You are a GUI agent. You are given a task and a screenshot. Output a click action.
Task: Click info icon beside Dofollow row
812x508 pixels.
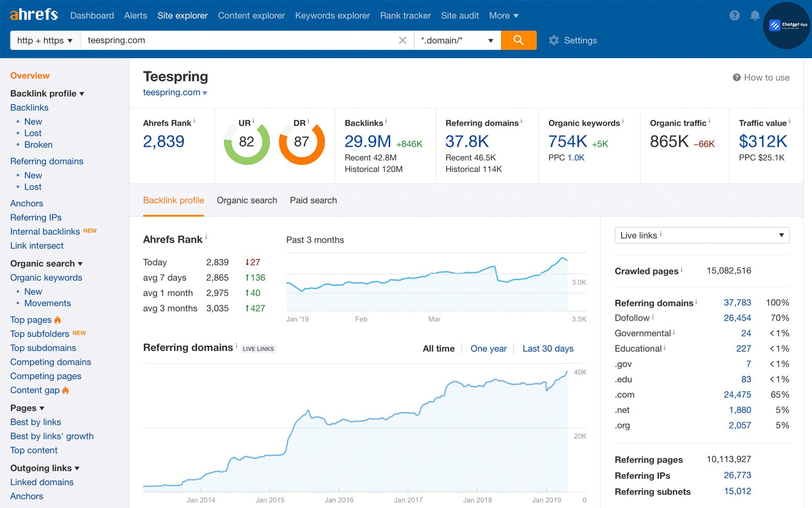coord(653,317)
